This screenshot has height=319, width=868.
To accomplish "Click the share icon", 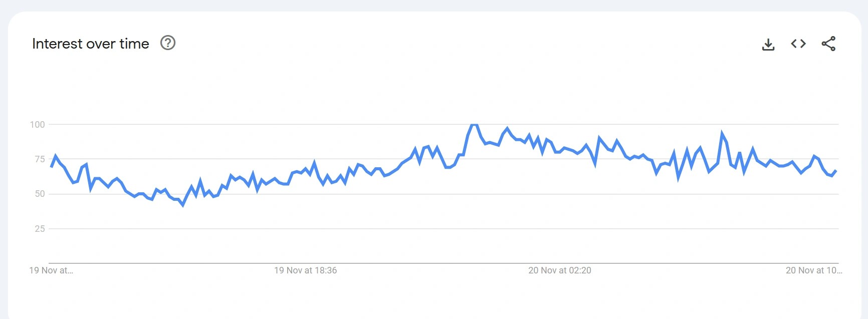I will coord(828,44).
